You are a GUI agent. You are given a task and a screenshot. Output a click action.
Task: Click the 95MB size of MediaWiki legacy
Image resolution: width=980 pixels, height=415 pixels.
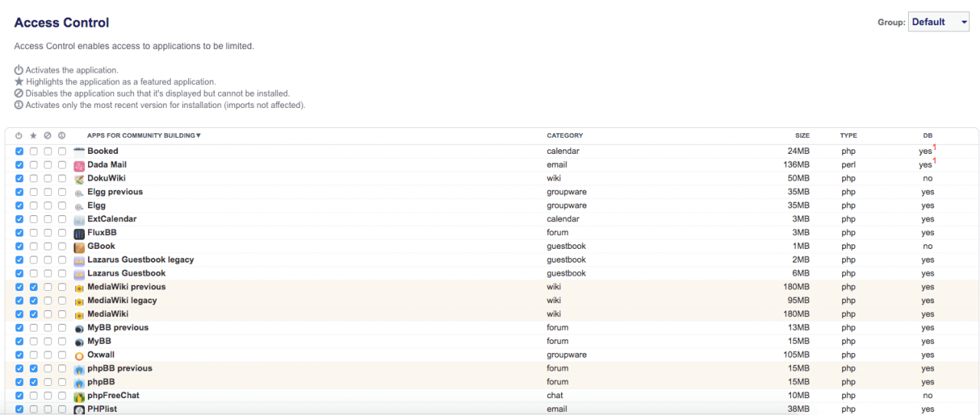click(x=798, y=300)
